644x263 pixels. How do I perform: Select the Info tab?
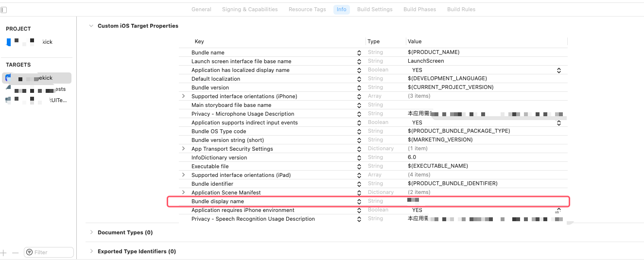click(342, 9)
